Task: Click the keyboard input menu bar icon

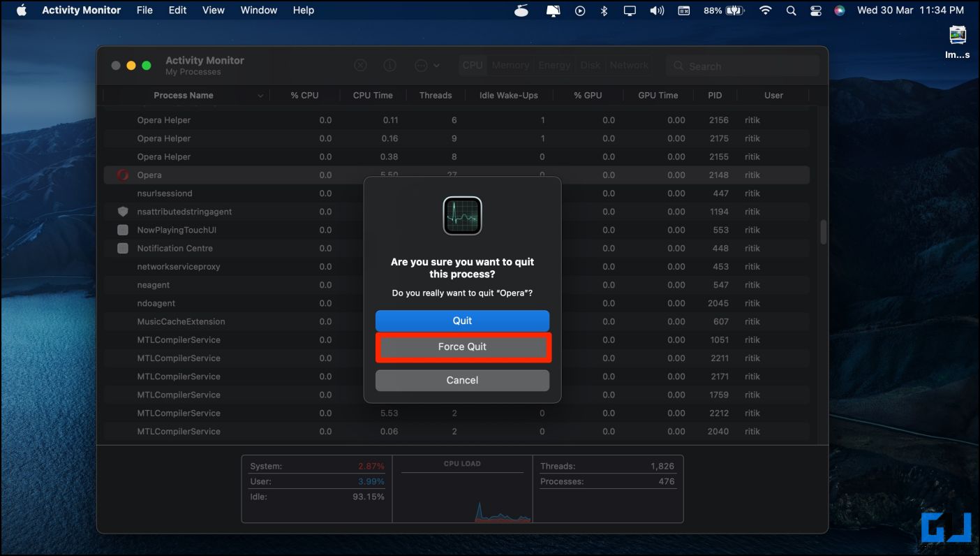Action: (x=684, y=10)
